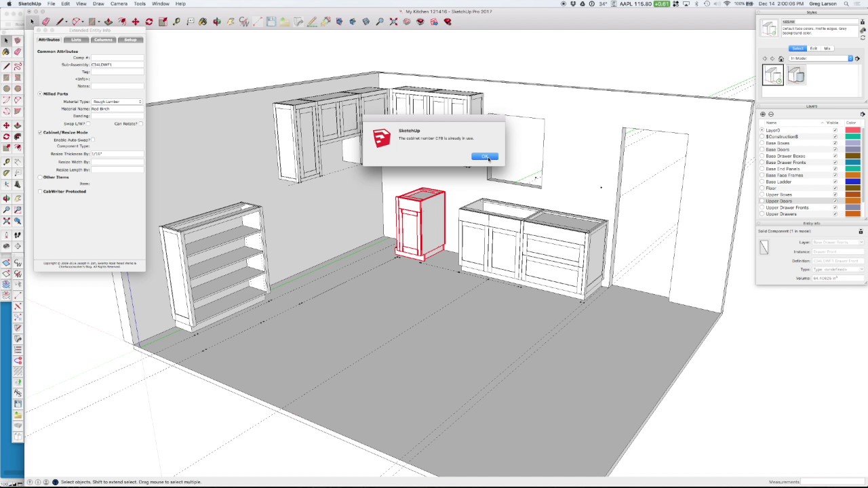Screen dimensions: 868x488
Task: Check the Can Rotate? checkbox
Action: coord(140,123)
